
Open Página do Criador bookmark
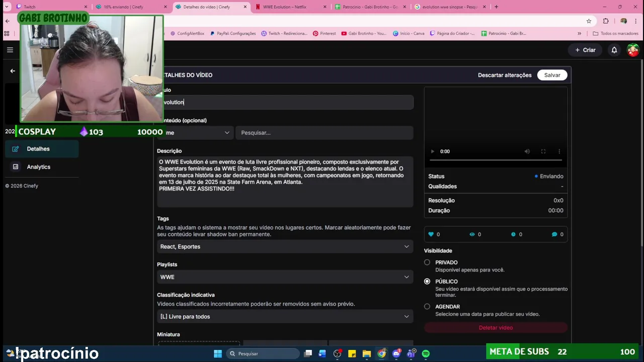click(452, 34)
